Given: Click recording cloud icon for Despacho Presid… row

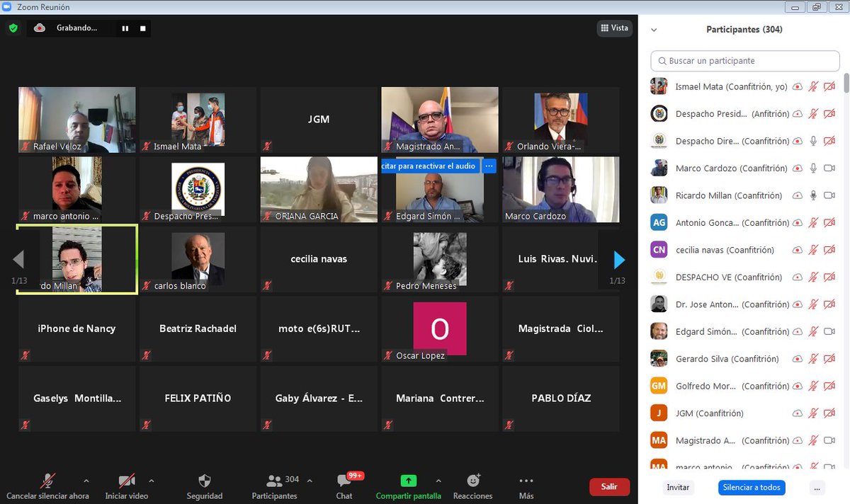Looking at the screenshot, I should pyautogui.click(x=797, y=114).
